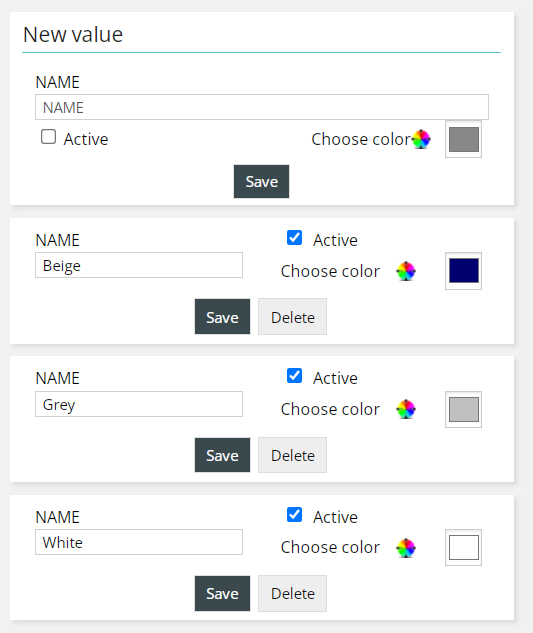Click the Save button under New value

[x=261, y=182]
